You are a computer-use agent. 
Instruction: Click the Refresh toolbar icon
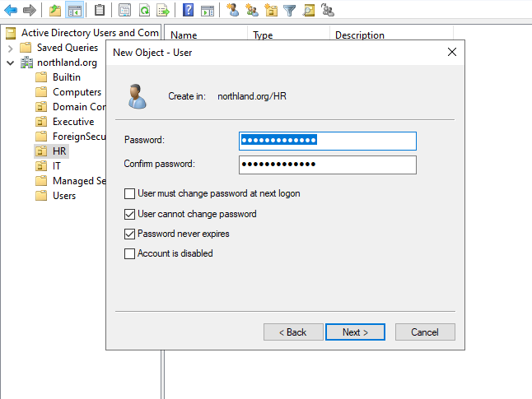[x=144, y=11]
